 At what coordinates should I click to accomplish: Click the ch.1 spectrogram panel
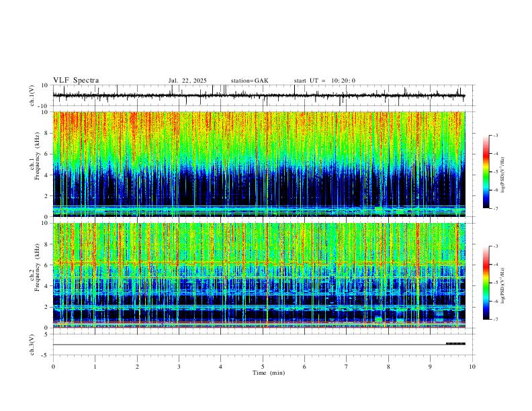click(259, 164)
